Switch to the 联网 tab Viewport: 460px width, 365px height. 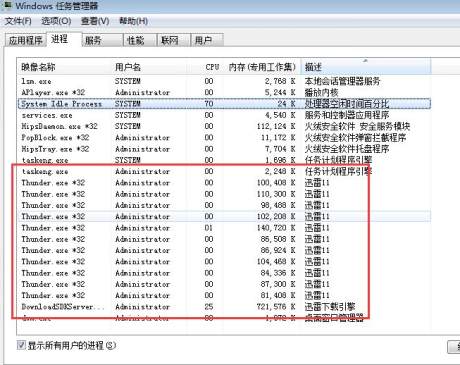tap(173, 40)
